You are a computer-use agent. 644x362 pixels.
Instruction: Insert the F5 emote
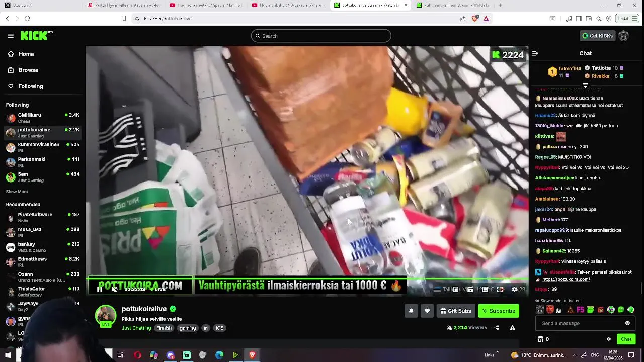580,310
